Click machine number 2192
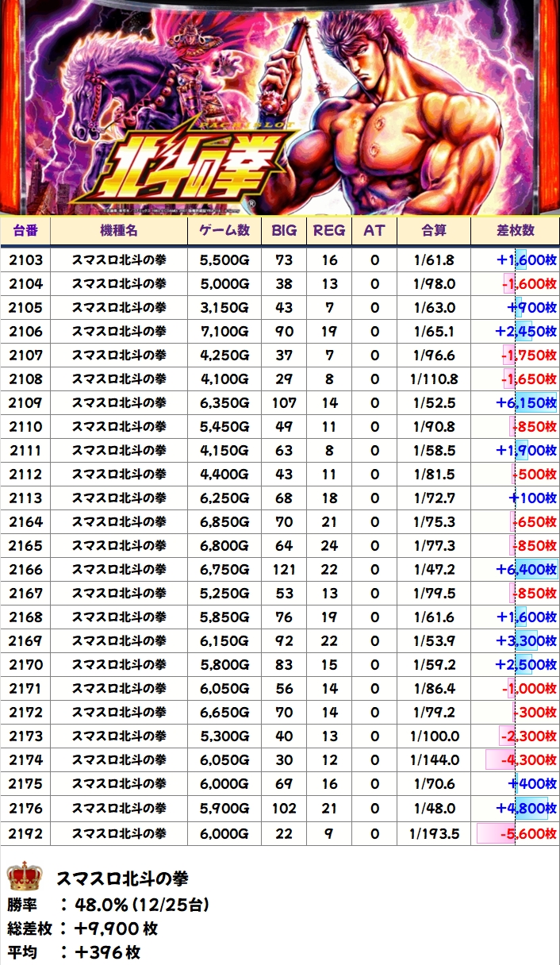This screenshot has width=560, height=965. click(x=26, y=833)
